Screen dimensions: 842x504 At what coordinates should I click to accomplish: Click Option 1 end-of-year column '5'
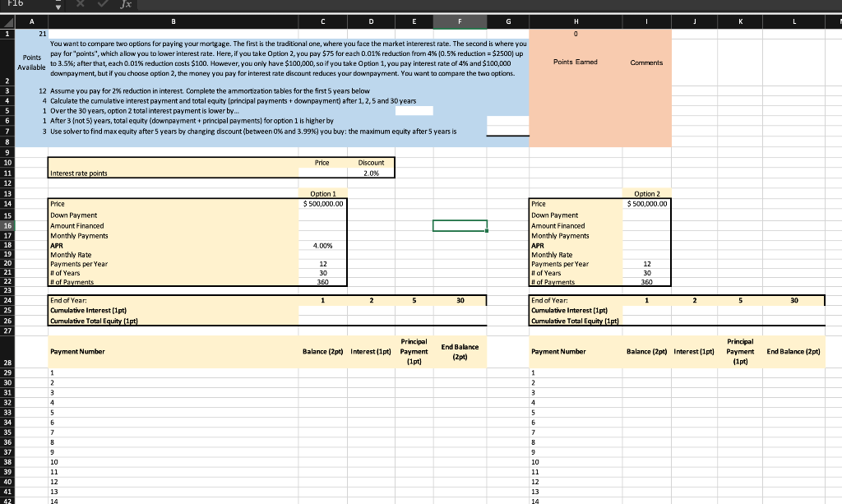pos(414,301)
